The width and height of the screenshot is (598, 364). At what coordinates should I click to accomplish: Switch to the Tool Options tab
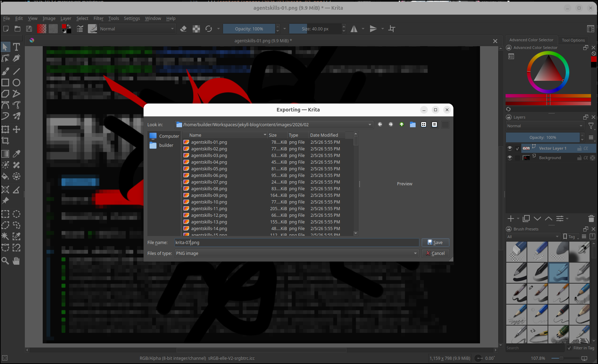click(x=573, y=40)
